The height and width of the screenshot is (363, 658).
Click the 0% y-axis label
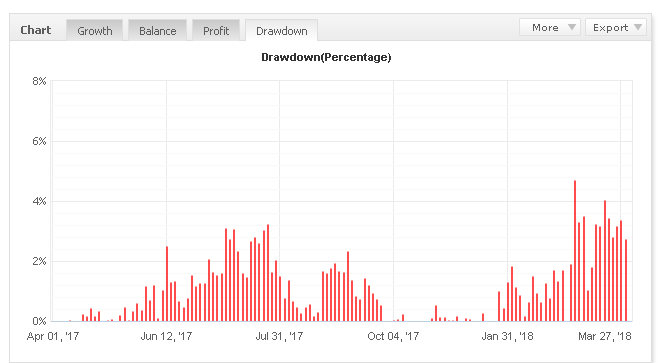(x=39, y=321)
